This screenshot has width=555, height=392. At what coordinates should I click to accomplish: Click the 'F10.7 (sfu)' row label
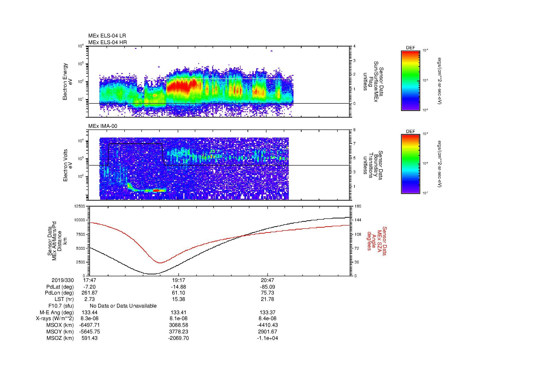click(x=61, y=306)
